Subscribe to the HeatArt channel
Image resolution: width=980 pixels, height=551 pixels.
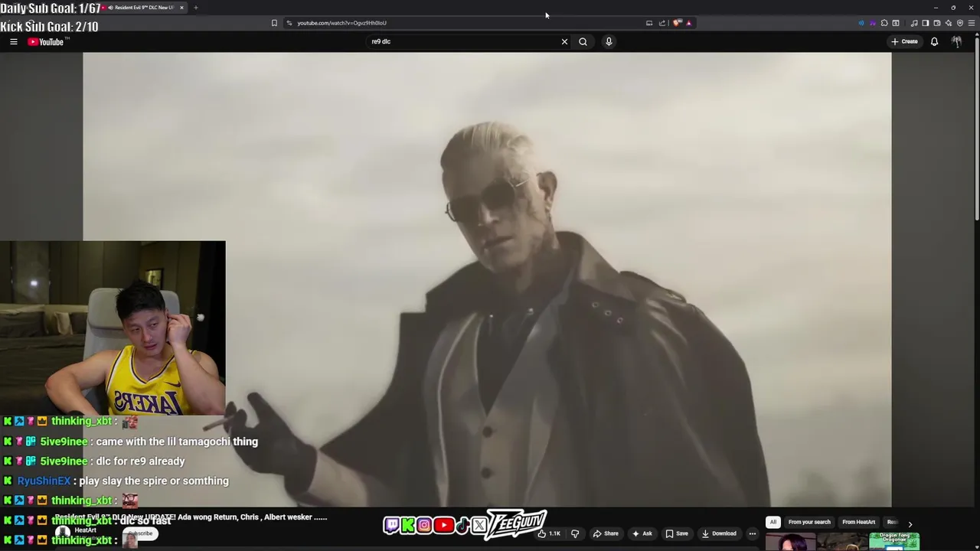point(141,533)
